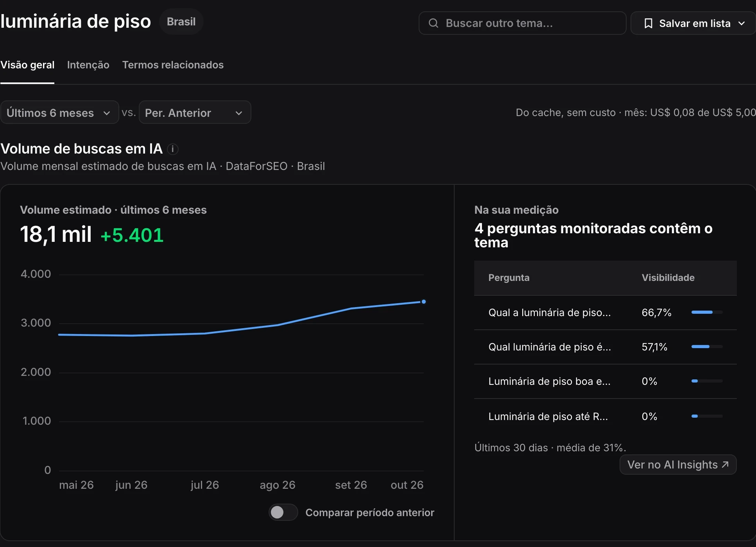The width and height of the screenshot is (756, 547).
Task: Click the out 26 axis label
Action: 407,485
